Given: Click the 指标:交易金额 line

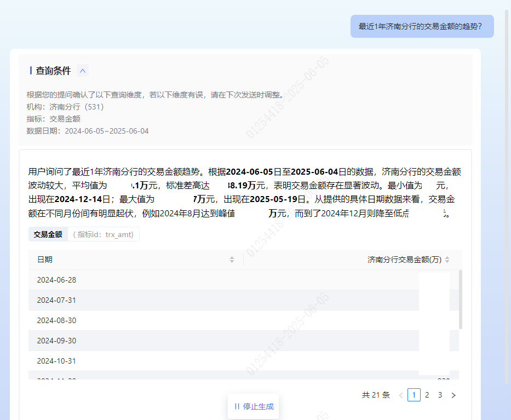Looking at the screenshot, I should (x=54, y=119).
